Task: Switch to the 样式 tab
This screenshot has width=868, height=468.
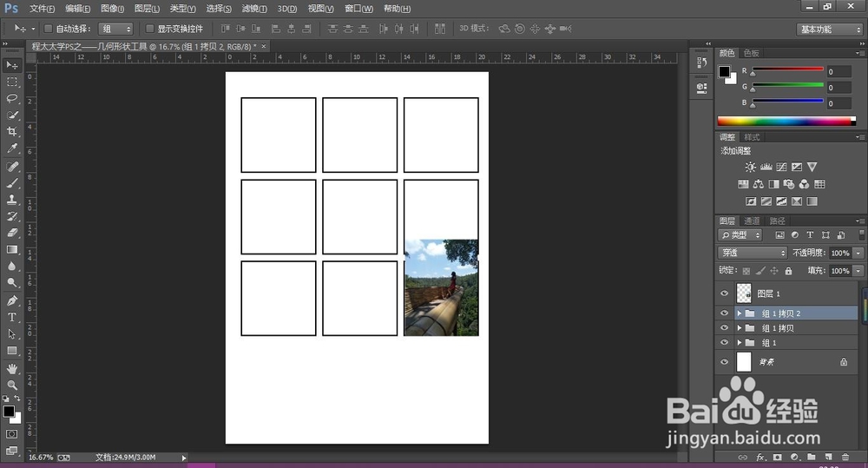Action: (752, 137)
